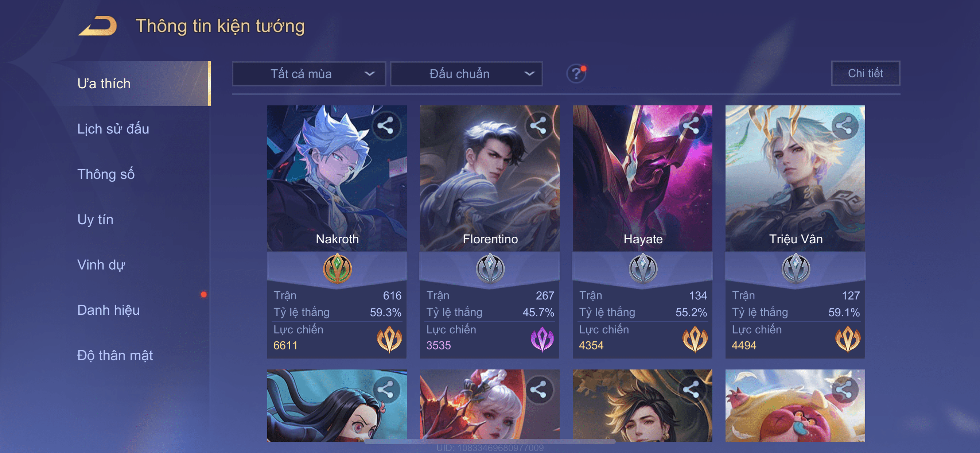Click the Chi tiết button
The width and height of the screenshot is (980, 453).
click(x=865, y=73)
